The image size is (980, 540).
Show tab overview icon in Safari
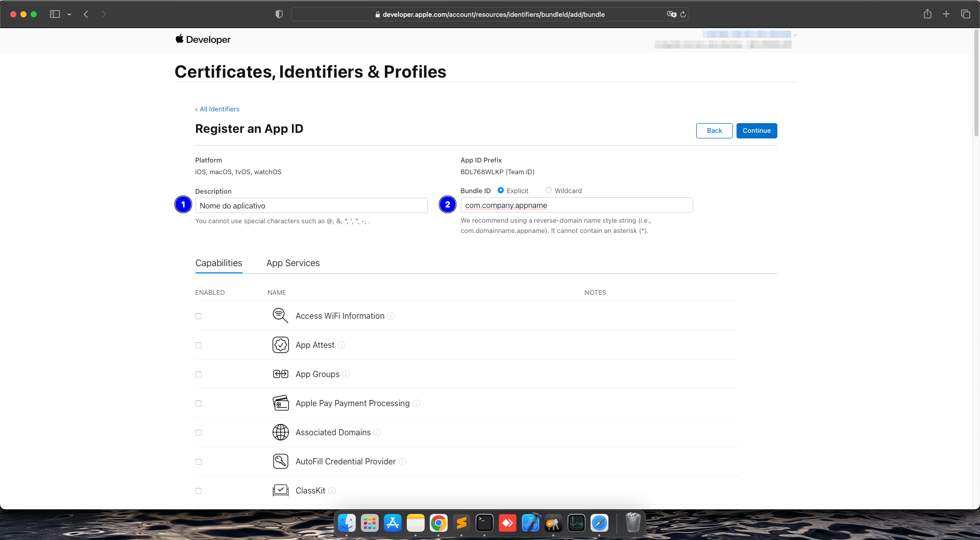965,14
